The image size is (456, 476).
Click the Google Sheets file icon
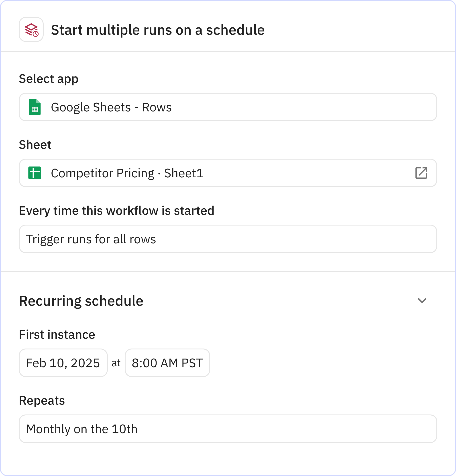click(x=35, y=107)
